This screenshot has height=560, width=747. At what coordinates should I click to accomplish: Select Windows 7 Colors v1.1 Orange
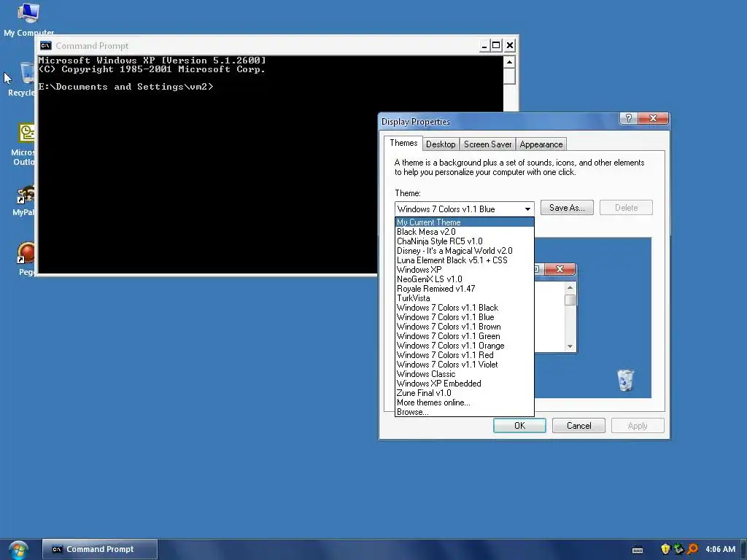465,346
